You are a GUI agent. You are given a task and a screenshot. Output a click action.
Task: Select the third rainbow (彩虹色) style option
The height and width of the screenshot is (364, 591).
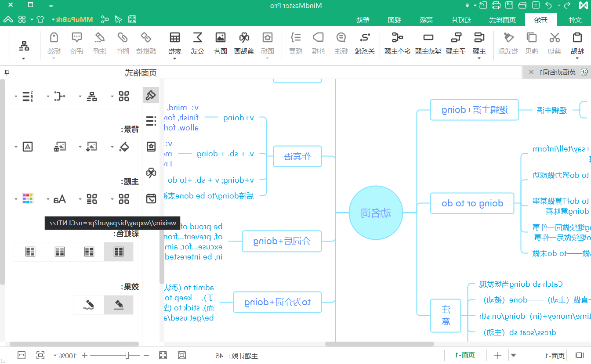tap(60, 252)
